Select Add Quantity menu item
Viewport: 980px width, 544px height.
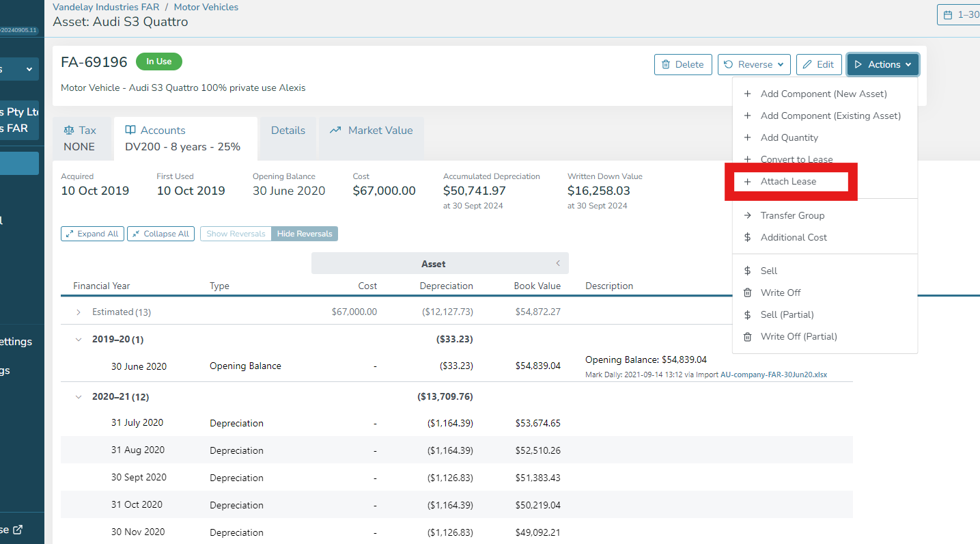[x=825, y=137]
